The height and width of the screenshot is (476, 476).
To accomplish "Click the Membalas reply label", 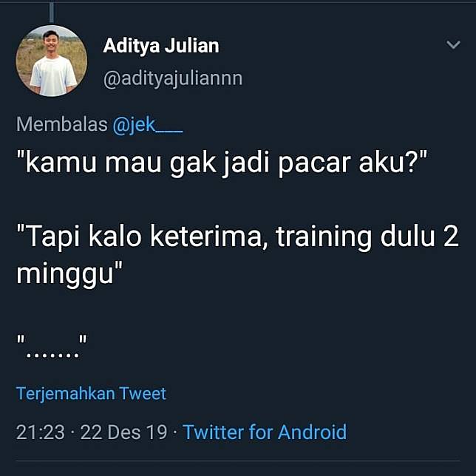I will coord(62,124).
